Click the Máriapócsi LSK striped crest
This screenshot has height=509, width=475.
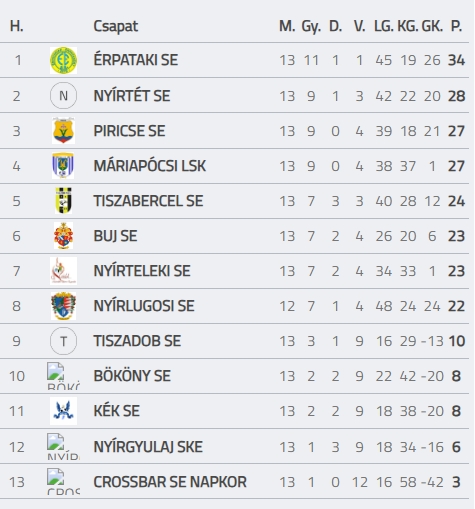(63, 166)
